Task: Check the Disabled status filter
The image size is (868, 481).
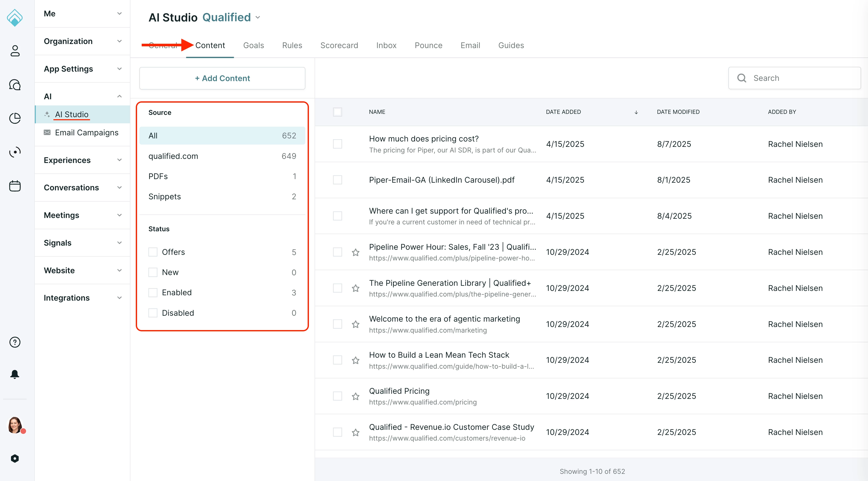Action: pyautogui.click(x=153, y=313)
